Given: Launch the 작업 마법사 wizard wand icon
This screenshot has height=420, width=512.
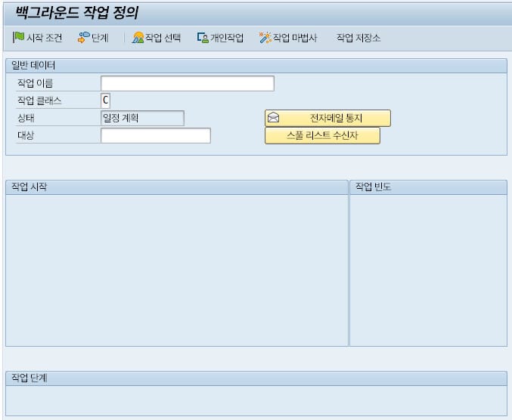Looking at the screenshot, I should [265, 38].
